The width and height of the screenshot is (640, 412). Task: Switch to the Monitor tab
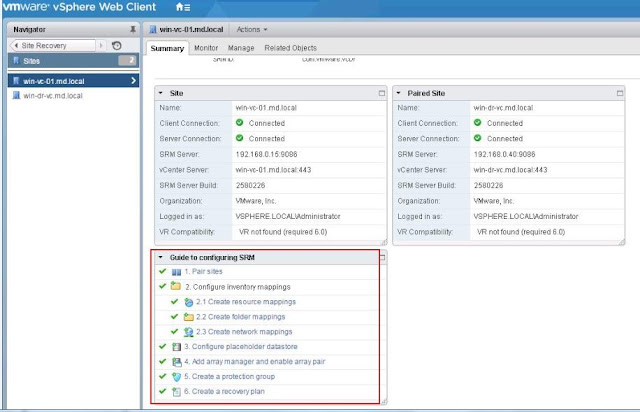click(206, 48)
